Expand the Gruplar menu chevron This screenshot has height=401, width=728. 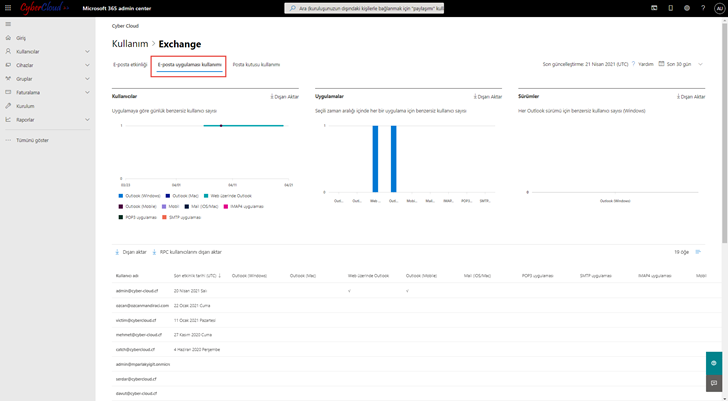87,79
